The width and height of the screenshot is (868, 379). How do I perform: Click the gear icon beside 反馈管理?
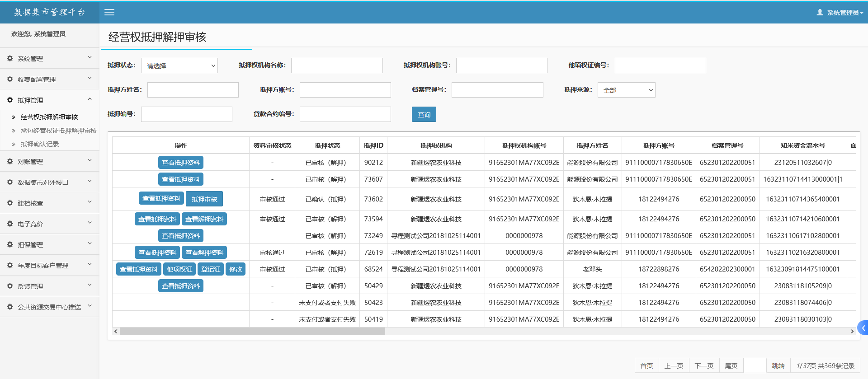point(10,286)
